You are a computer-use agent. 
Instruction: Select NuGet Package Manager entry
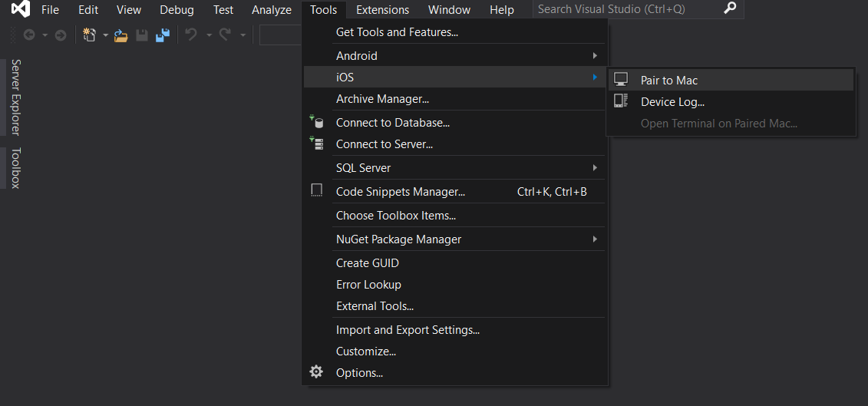click(x=454, y=239)
